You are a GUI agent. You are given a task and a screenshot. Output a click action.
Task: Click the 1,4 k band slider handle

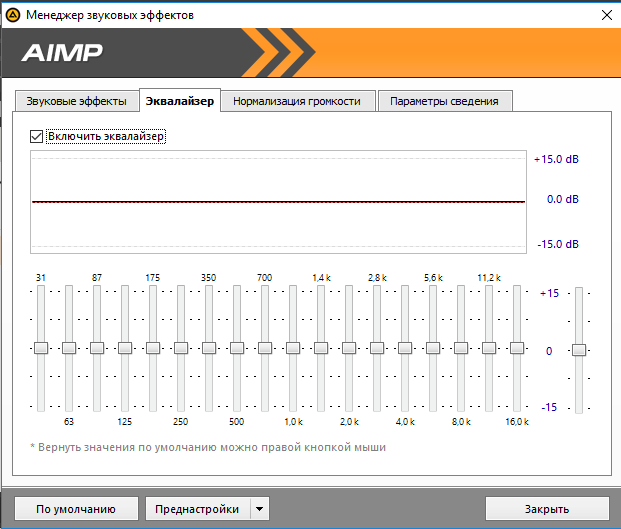click(321, 348)
